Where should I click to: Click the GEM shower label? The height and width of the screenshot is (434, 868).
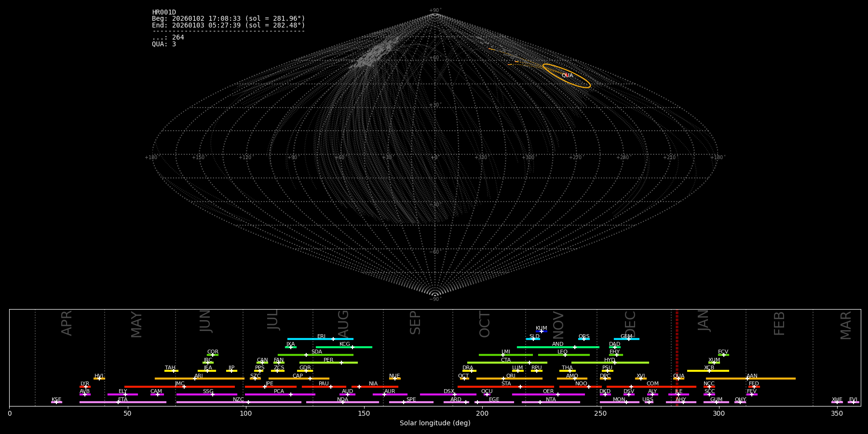pos(626,337)
